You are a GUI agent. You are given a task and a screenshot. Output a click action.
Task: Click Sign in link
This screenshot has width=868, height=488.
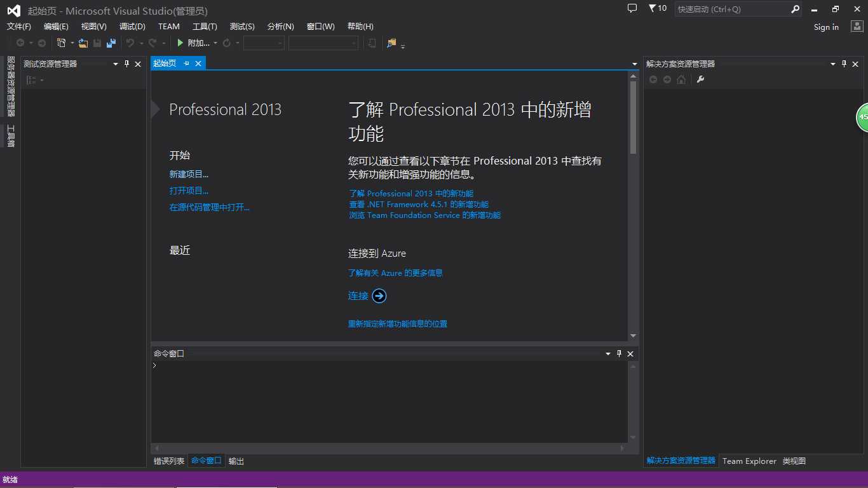tap(826, 27)
